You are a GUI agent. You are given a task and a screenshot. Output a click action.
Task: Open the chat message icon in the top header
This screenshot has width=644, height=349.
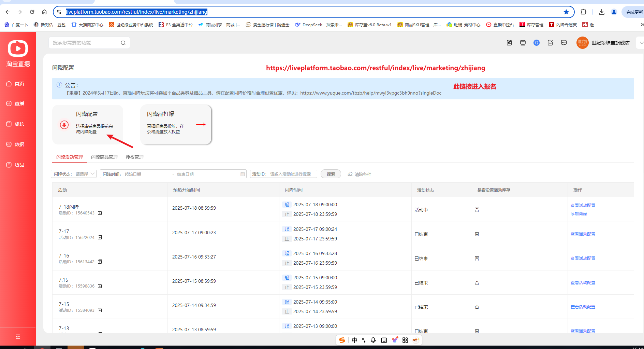tap(564, 43)
